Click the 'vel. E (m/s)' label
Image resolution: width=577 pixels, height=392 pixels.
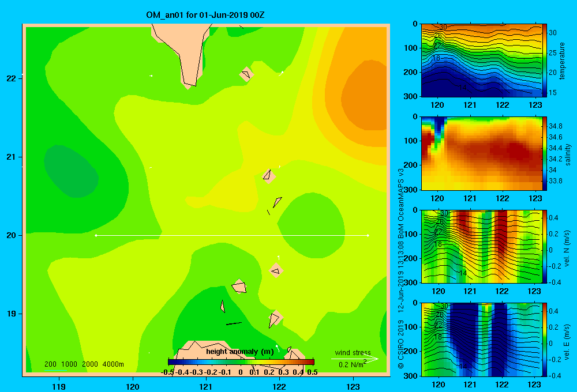(x=567, y=341)
